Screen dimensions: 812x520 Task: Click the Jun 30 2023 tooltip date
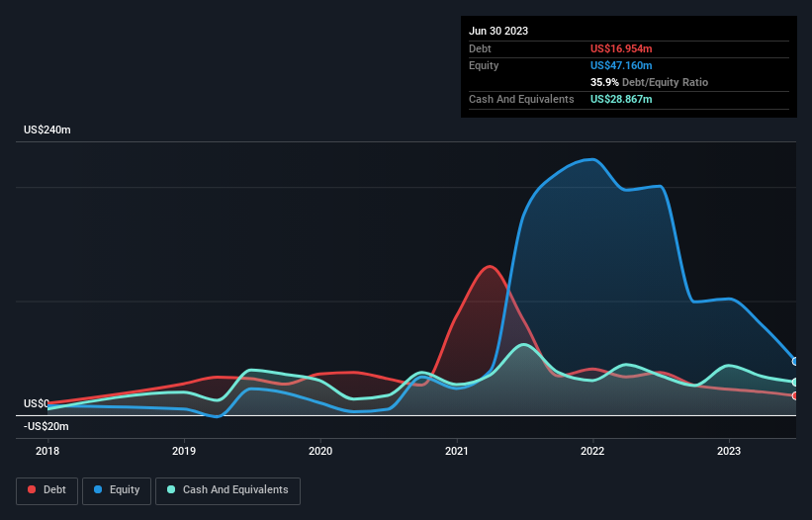498,31
